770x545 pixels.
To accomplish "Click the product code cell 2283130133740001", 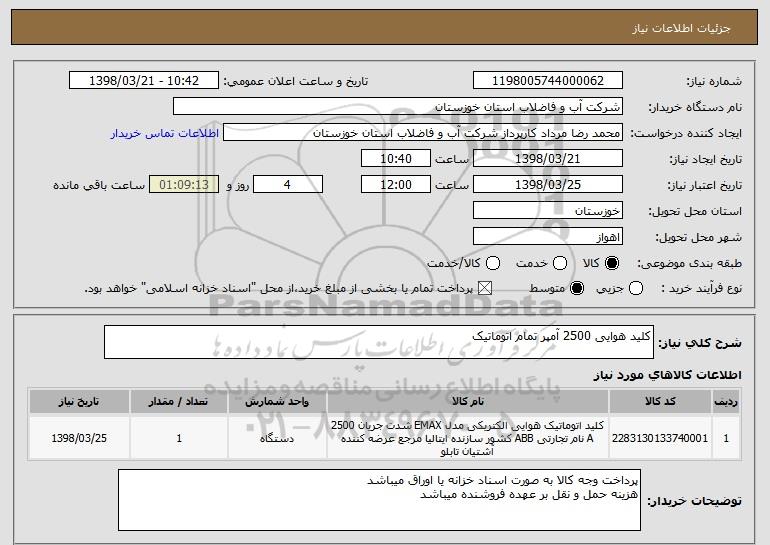I will tap(660, 438).
